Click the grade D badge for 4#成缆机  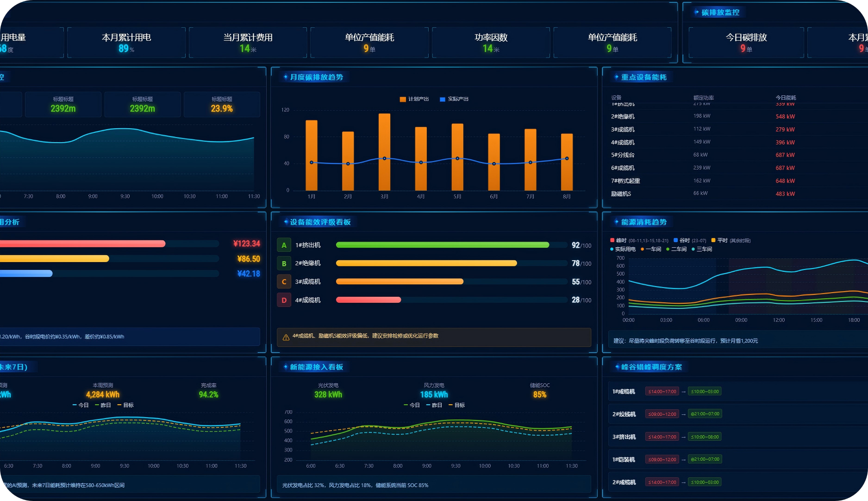coord(284,300)
